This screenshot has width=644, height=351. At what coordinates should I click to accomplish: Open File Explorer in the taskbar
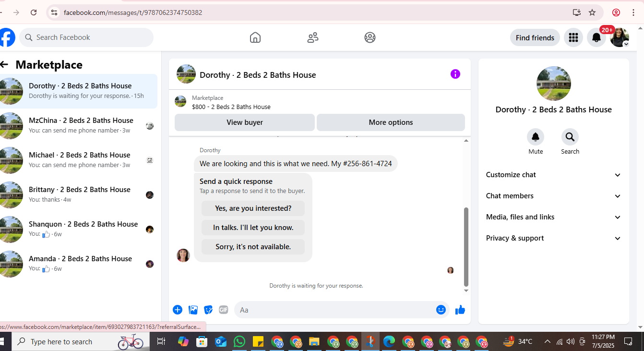coord(314,341)
